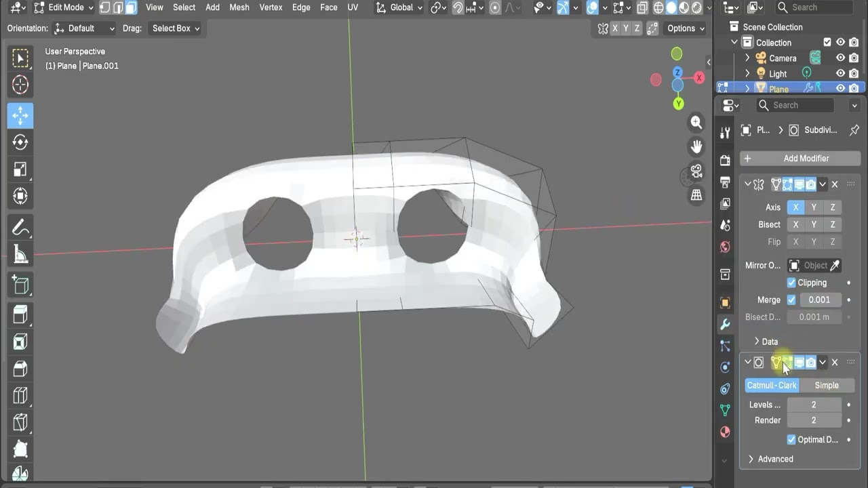The width and height of the screenshot is (868, 488).
Task: Click the Add Modifier button
Action: pyautogui.click(x=800, y=159)
